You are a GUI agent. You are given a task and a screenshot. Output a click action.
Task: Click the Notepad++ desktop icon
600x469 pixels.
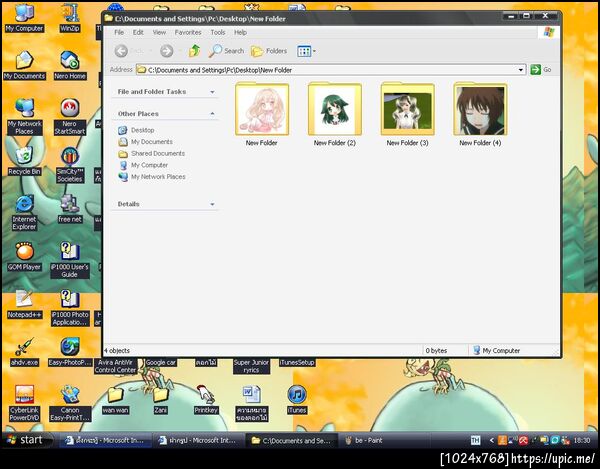coord(24,304)
